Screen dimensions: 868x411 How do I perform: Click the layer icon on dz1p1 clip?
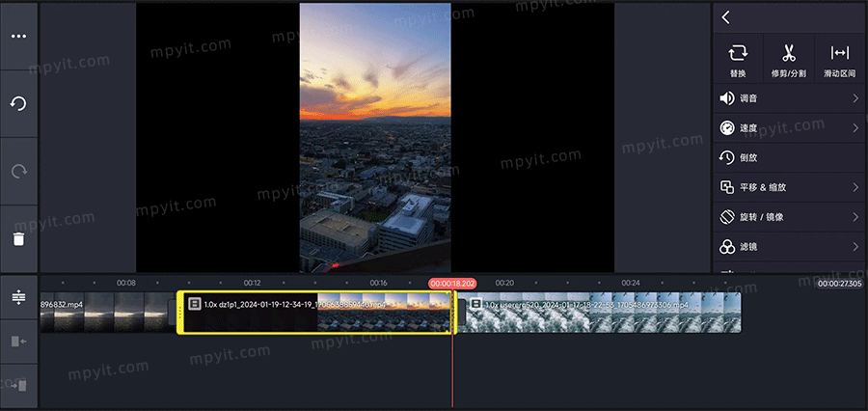[194, 304]
